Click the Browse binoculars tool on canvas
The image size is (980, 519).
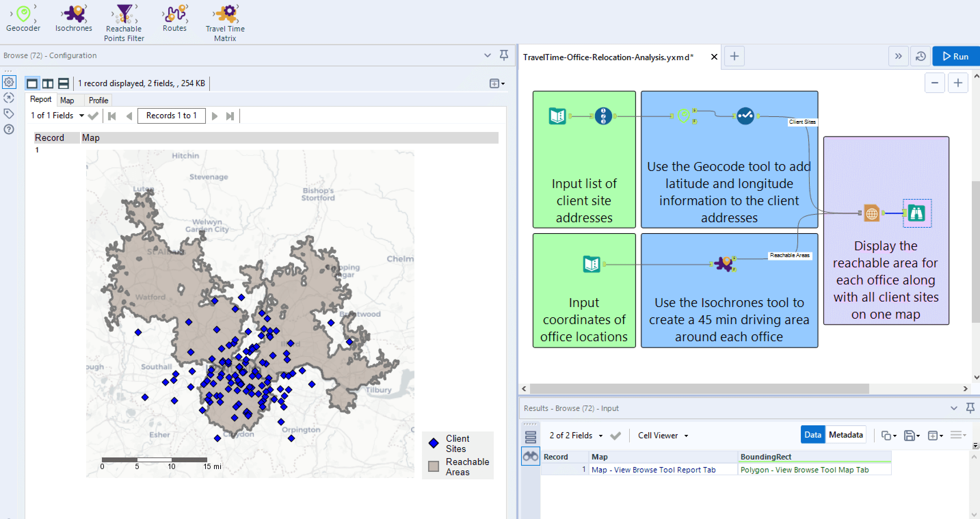(916, 213)
